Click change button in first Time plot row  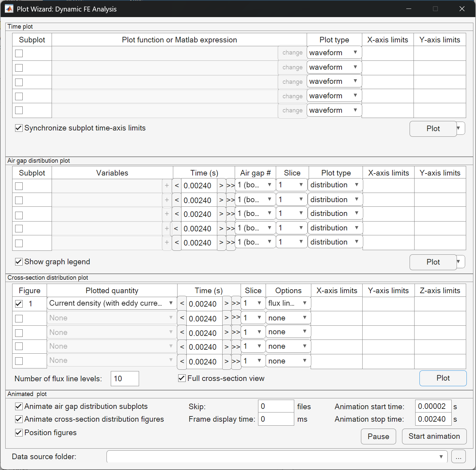(292, 53)
